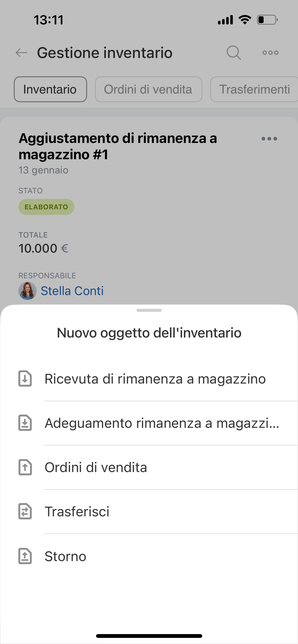
Task: Tap the bottom sheet drag handle
Action: 149,310
